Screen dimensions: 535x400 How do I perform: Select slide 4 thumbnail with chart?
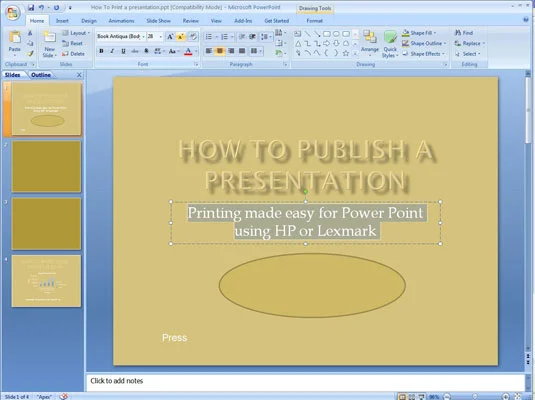coord(46,281)
